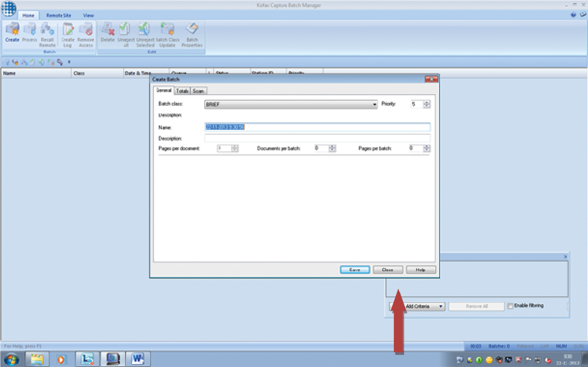Switch to the Scan tab

(x=198, y=91)
